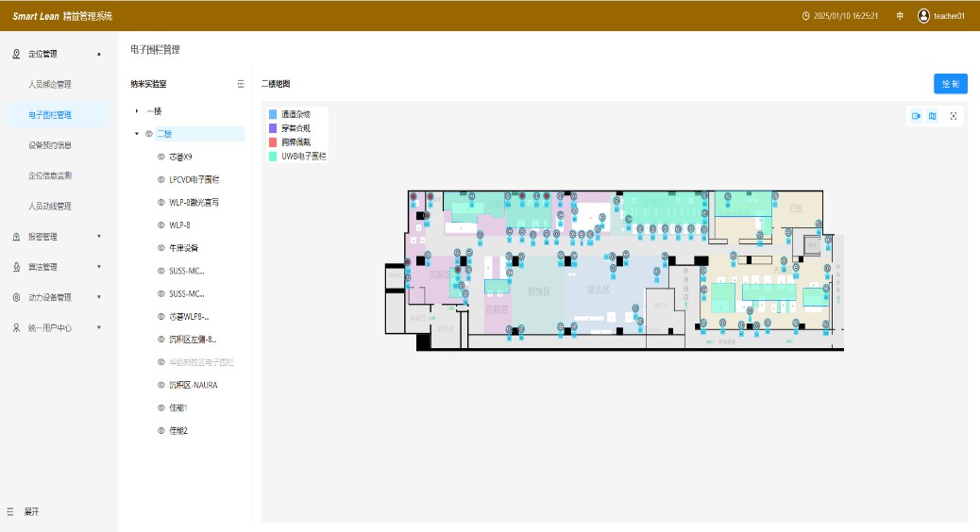980x532 pixels.
Task: Click the 动力设备管理 sidebar icon
Action: [16, 297]
